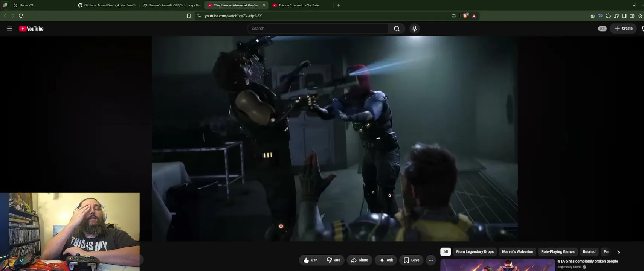Open 'GTA 6 has completely broken people' video
The width and height of the screenshot is (644, 271).
[x=588, y=261]
